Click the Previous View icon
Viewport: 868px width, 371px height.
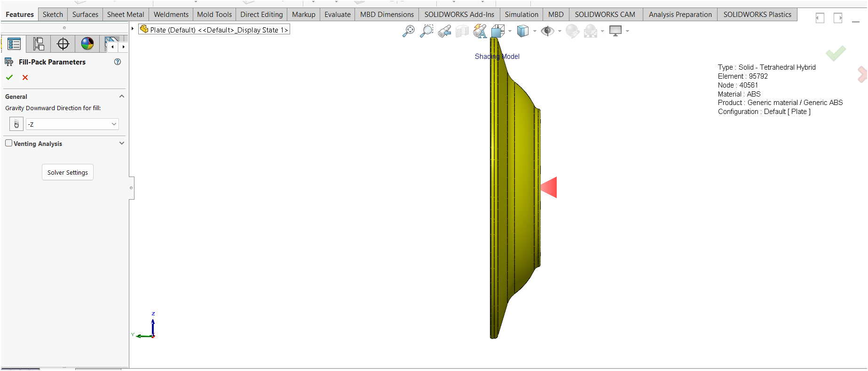pos(444,31)
